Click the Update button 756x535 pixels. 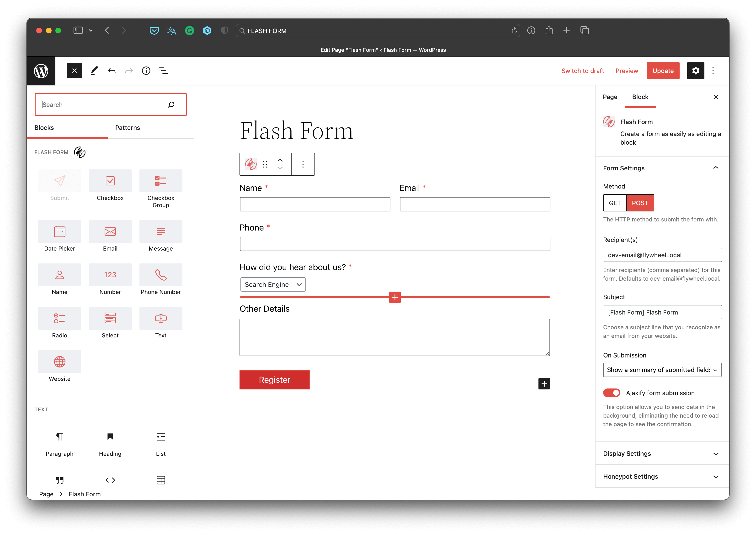click(663, 71)
